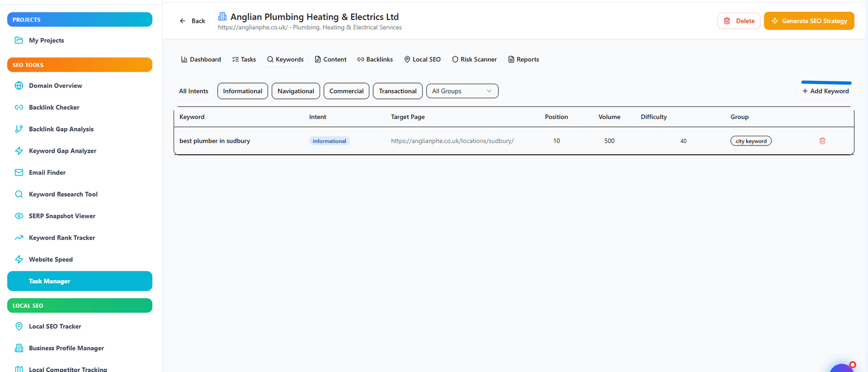Open the Content tab
868x372 pixels.
click(x=330, y=59)
